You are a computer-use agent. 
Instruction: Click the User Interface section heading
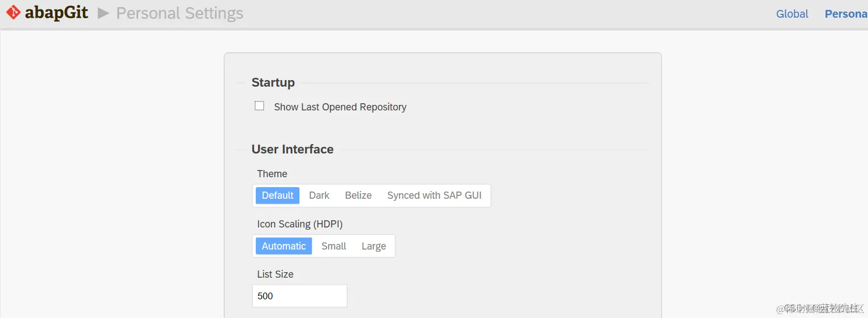(292, 150)
